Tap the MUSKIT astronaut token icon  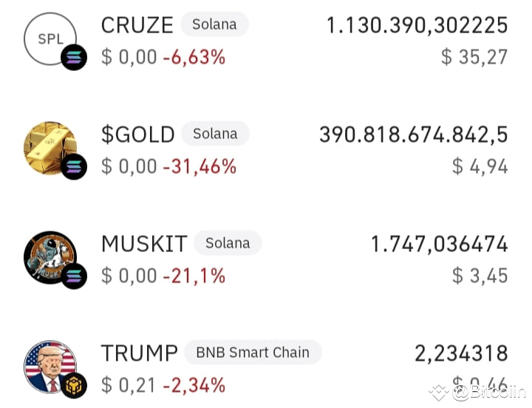pyautogui.click(x=50, y=258)
